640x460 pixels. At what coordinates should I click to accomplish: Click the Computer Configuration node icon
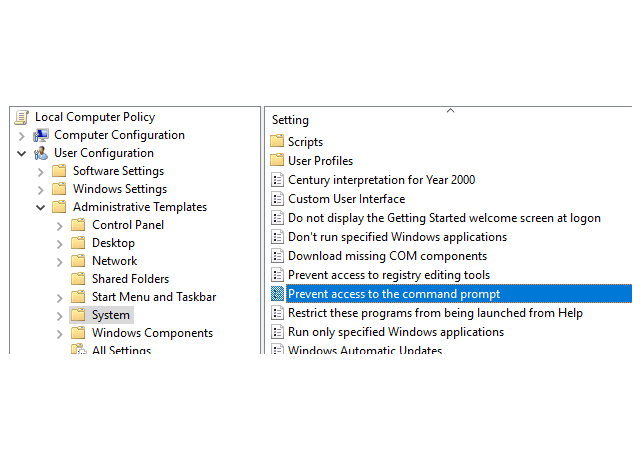point(41,135)
